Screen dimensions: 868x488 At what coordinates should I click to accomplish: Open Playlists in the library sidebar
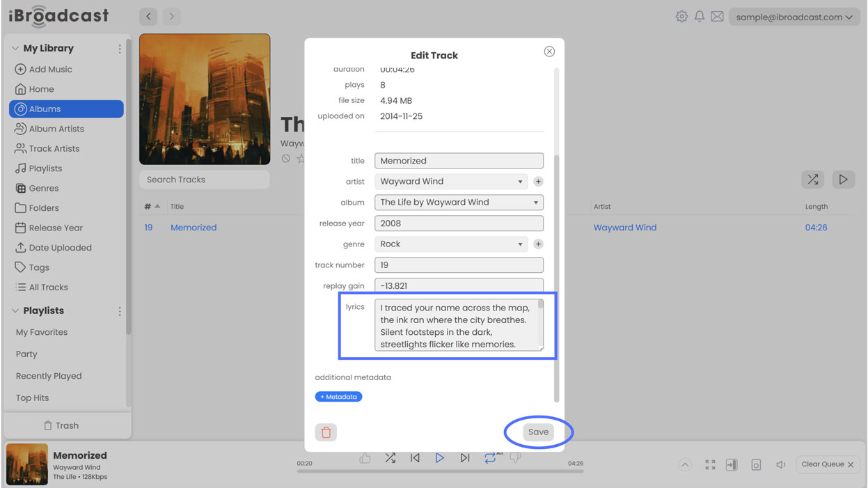point(45,168)
